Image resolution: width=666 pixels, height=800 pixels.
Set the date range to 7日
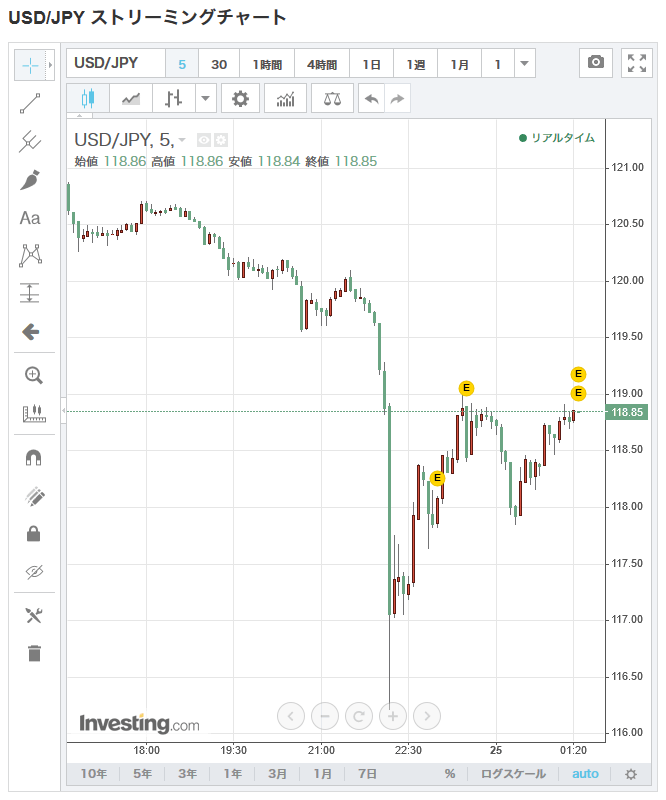click(x=367, y=773)
